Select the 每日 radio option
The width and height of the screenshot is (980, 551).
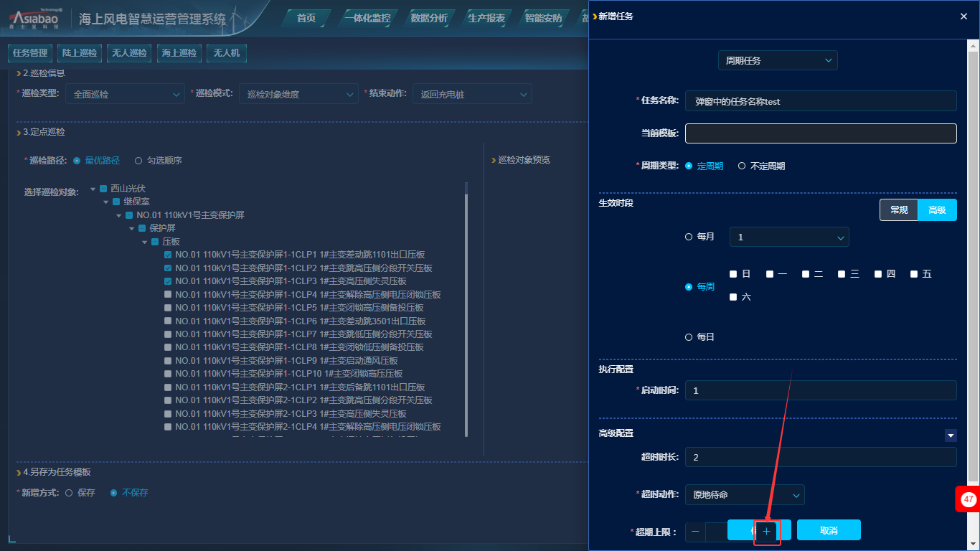pos(689,337)
